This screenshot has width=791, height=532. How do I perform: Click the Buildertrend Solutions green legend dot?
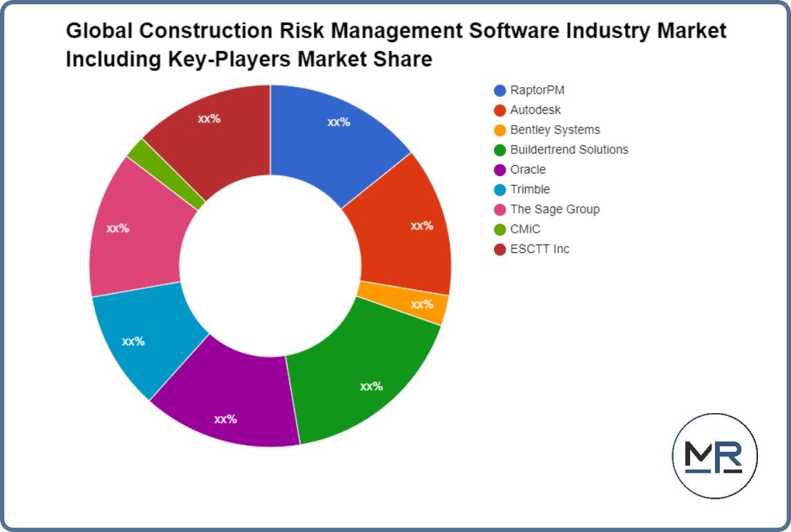(x=499, y=151)
